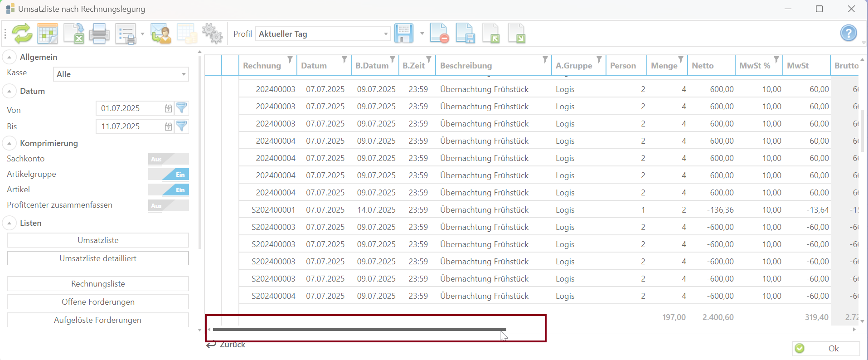Toggle the Artikel switch off
The width and height of the screenshot is (868, 360).
pyautogui.click(x=168, y=190)
